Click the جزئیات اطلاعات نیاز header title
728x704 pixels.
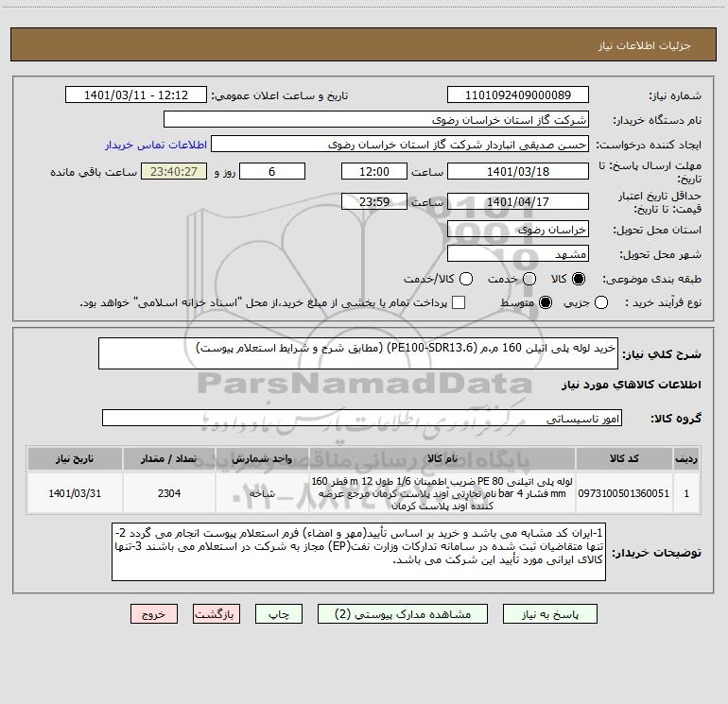[644, 45]
